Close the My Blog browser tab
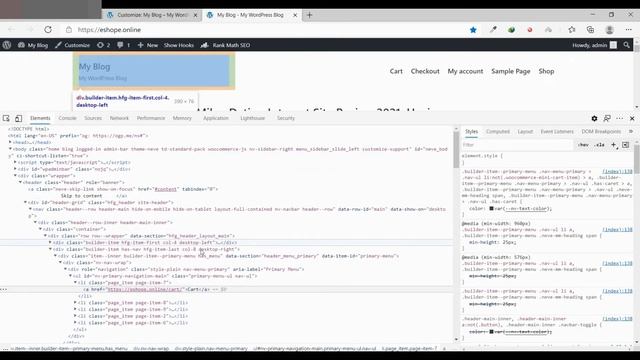Image resolution: width=640 pixels, height=360 pixels. point(295,15)
